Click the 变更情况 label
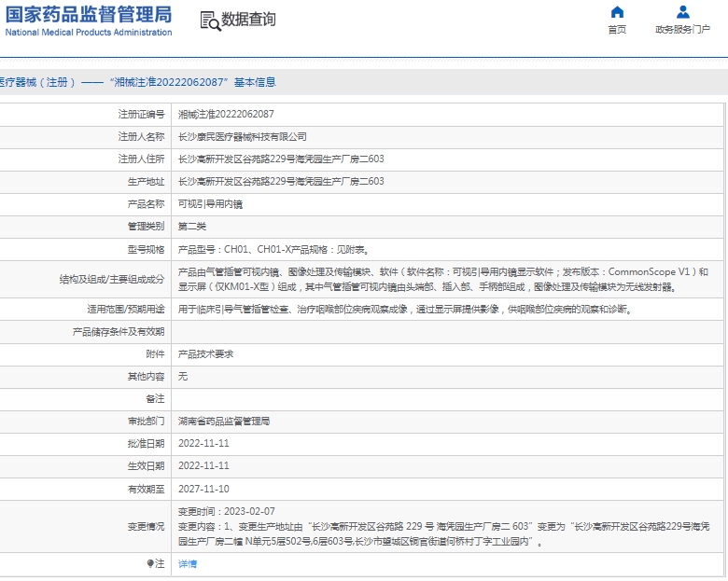Screen dimensions: 728x581 (146, 527)
